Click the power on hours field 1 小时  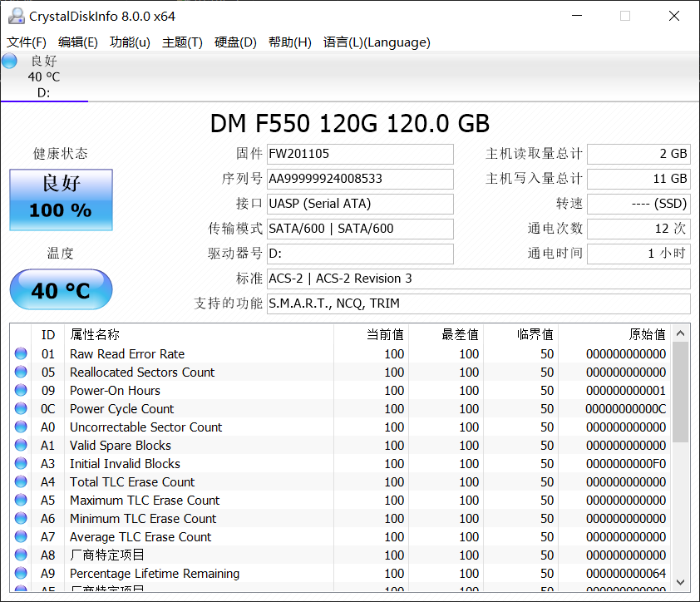[x=638, y=254]
